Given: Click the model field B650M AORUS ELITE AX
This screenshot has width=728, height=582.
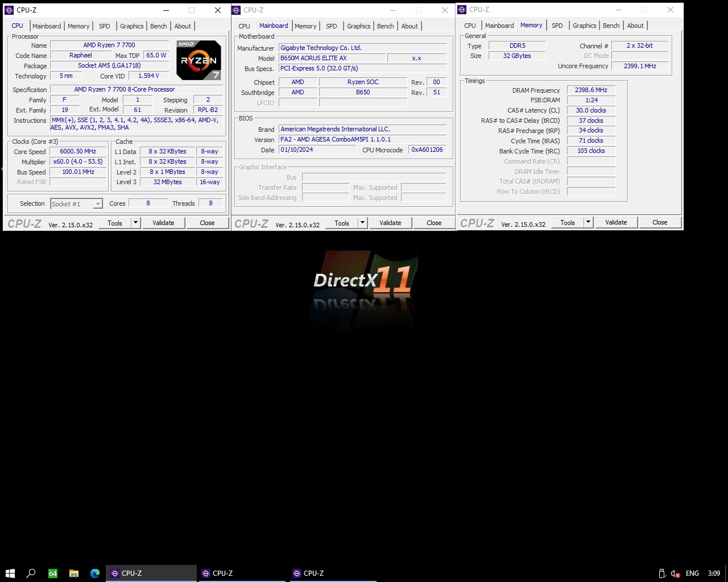Looking at the screenshot, I should (x=332, y=58).
